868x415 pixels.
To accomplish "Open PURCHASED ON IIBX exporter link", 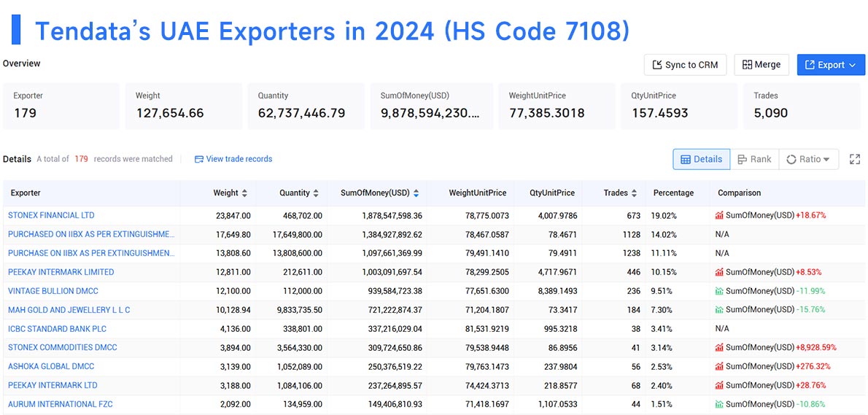I will (x=91, y=235).
